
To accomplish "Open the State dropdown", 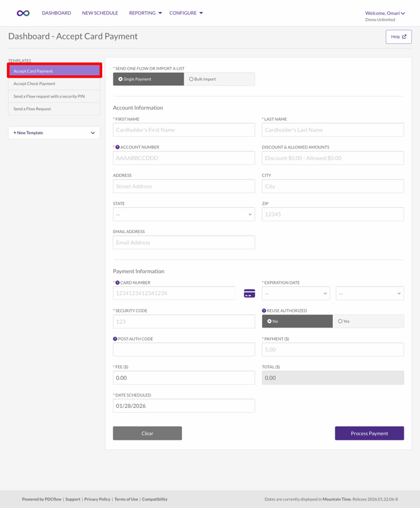I will (184, 214).
